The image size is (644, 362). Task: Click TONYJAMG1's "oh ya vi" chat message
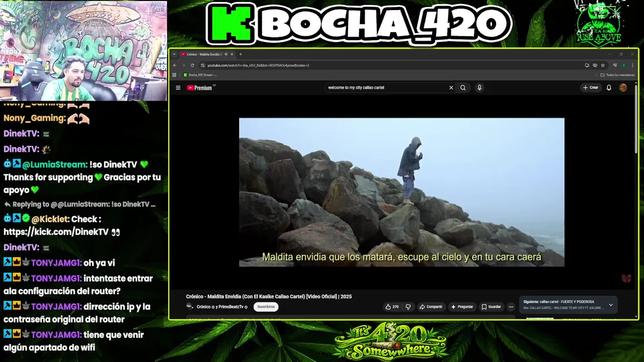[x=99, y=263]
